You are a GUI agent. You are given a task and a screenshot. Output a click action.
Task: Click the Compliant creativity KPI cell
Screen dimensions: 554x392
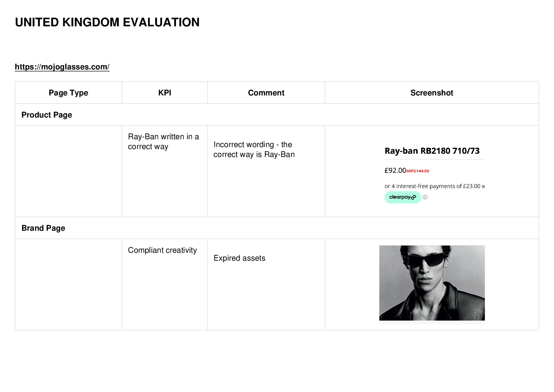click(x=164, y=285)
